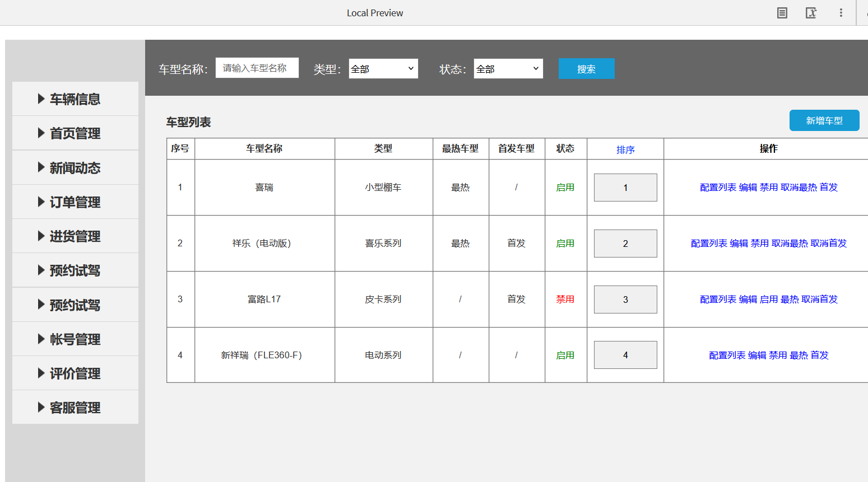Click 禁用 in the 喜瑞 row

point(769,188)
